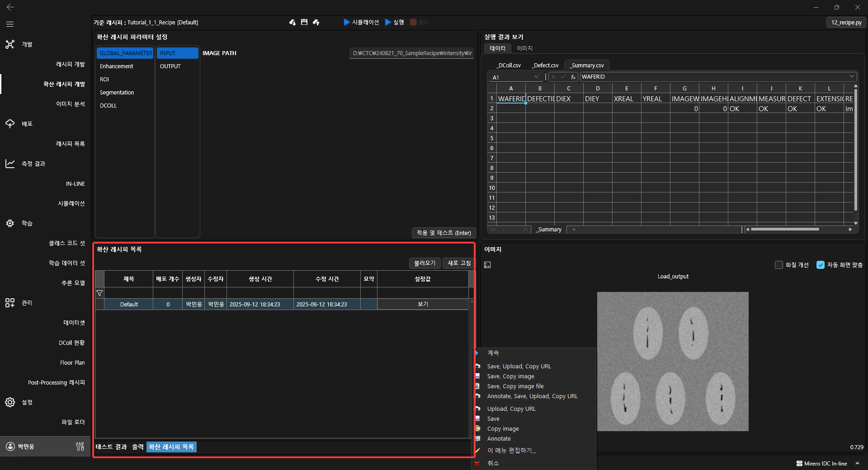Open the hamburger menu in the sidebar

(10, 24)
